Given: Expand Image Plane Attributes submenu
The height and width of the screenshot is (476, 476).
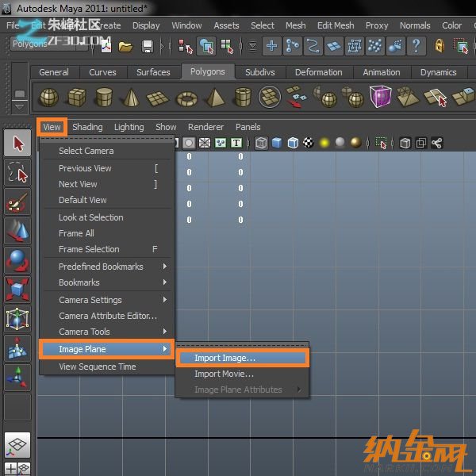Looking at the screenshot, I should 242,390.
